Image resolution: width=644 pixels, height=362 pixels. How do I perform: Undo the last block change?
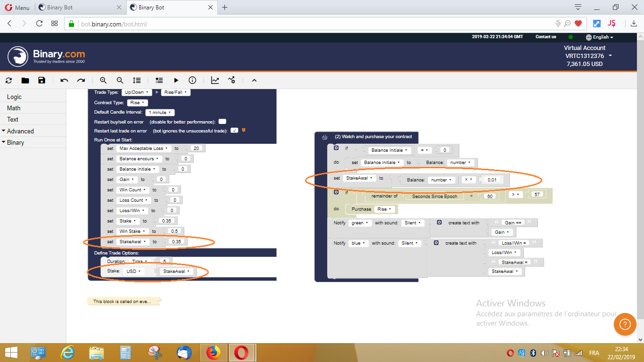(x=64, y=80)
